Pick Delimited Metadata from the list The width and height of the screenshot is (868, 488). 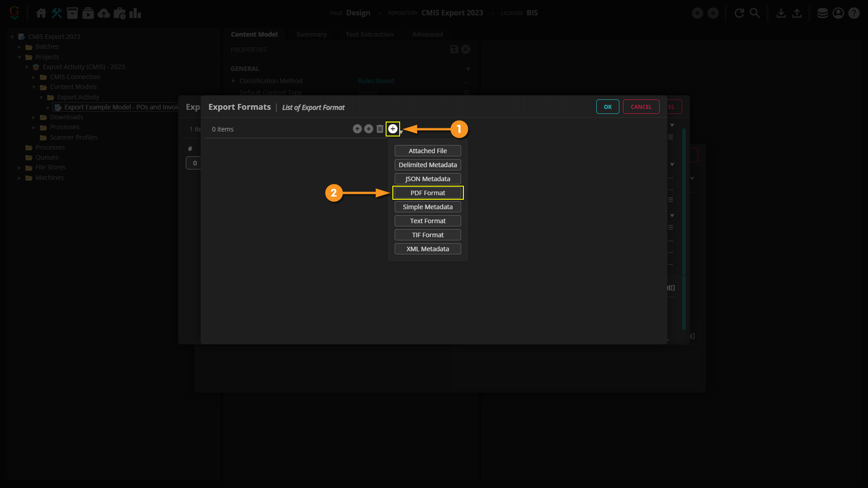428,165
